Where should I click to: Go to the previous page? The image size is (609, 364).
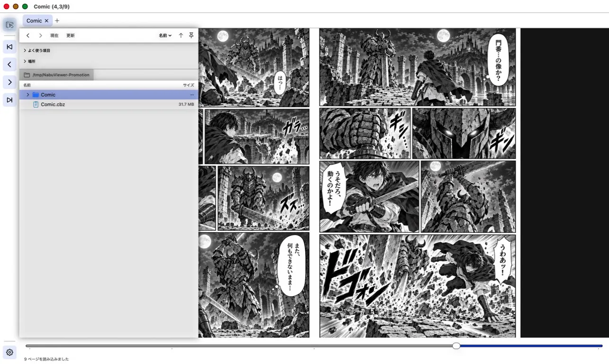9,64
